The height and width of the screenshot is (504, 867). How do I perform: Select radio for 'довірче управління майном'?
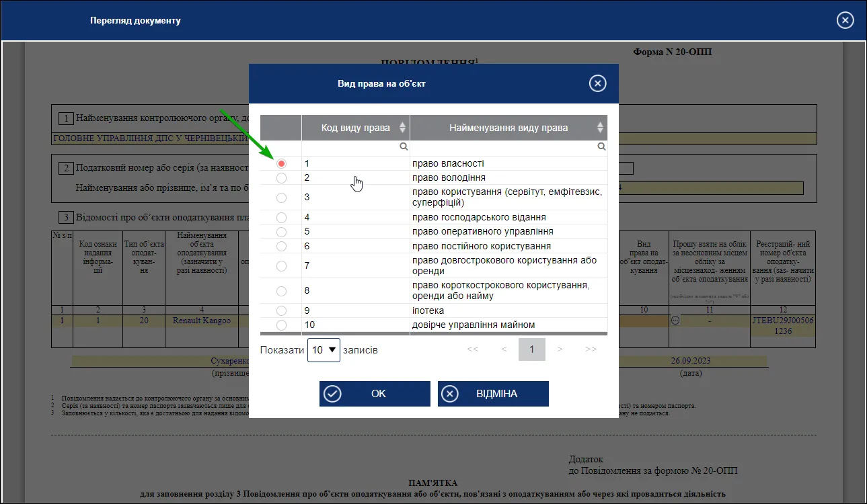281,325
